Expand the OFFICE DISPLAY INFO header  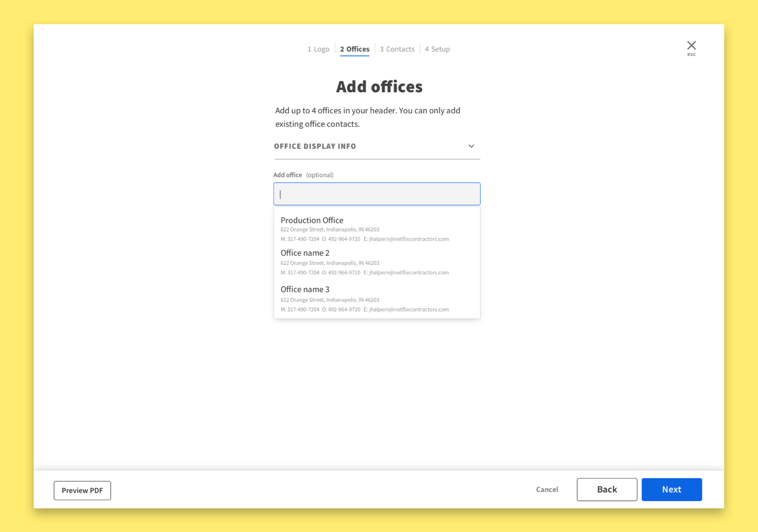[x=315, y=146]
